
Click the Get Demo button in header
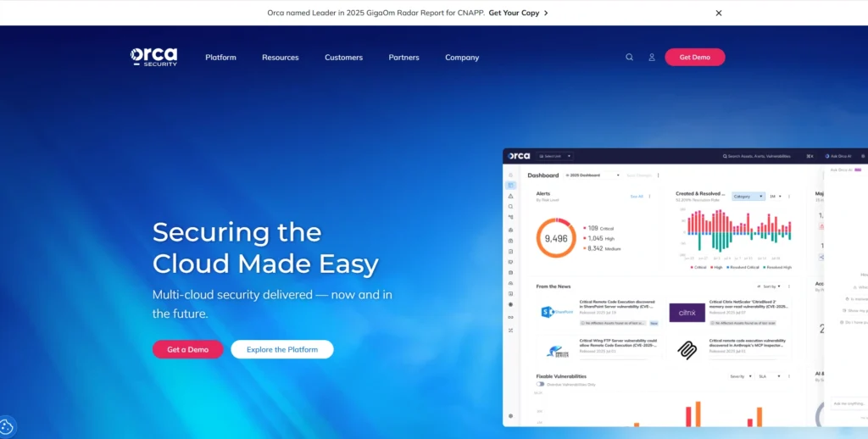click(x=695, y=57)
